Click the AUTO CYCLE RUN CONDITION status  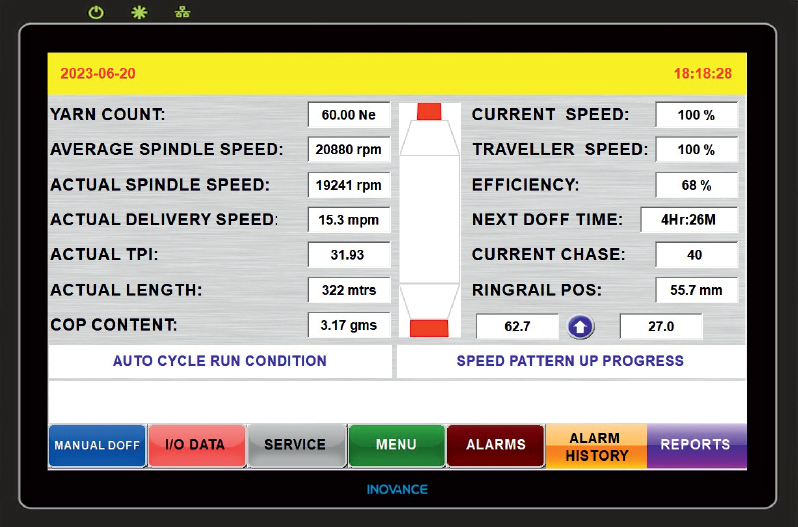tap(220, 361)
